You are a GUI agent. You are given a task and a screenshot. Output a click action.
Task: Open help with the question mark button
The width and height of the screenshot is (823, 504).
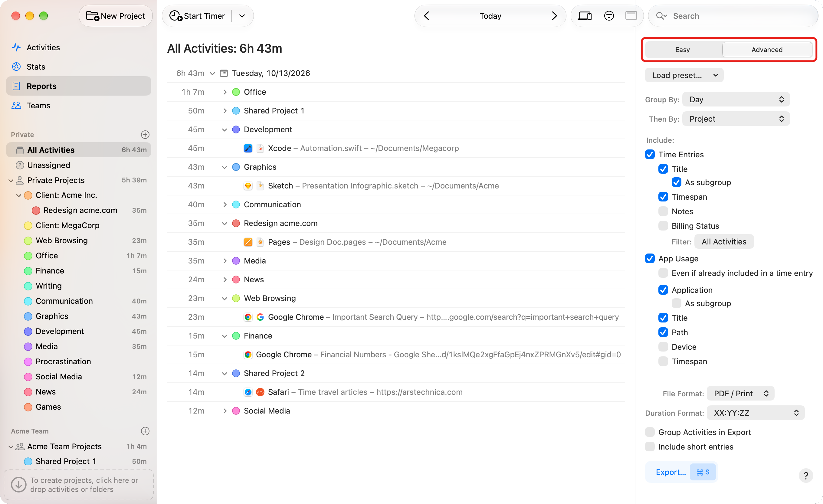[806, 475]
